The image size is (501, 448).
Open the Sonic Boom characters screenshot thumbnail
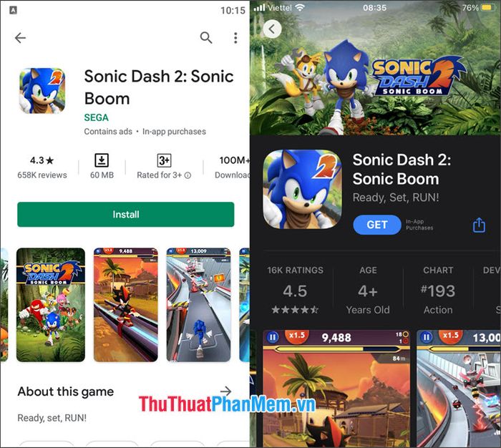[x=51, y=305]
